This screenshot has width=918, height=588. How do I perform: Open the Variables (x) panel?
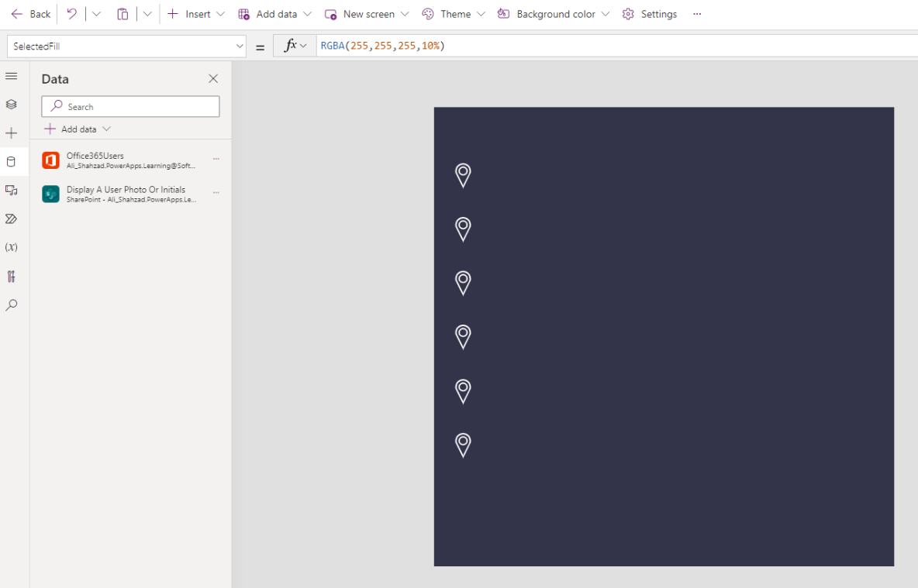point(11,247)
